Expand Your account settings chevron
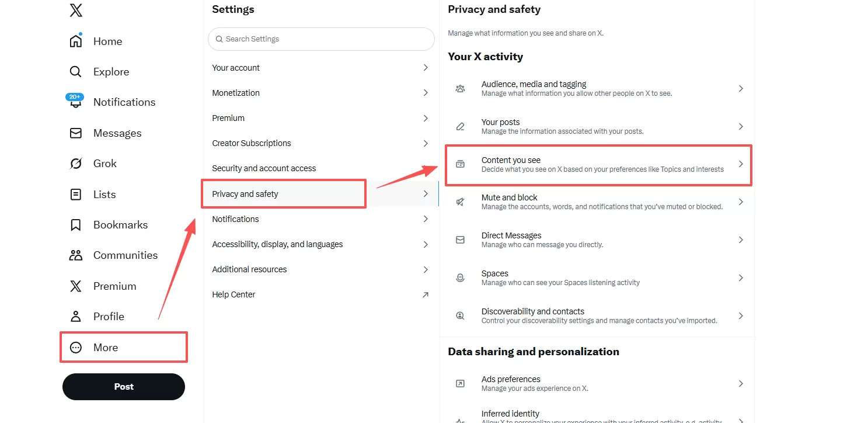The image size is (868, 423). (x=426, y=68)
